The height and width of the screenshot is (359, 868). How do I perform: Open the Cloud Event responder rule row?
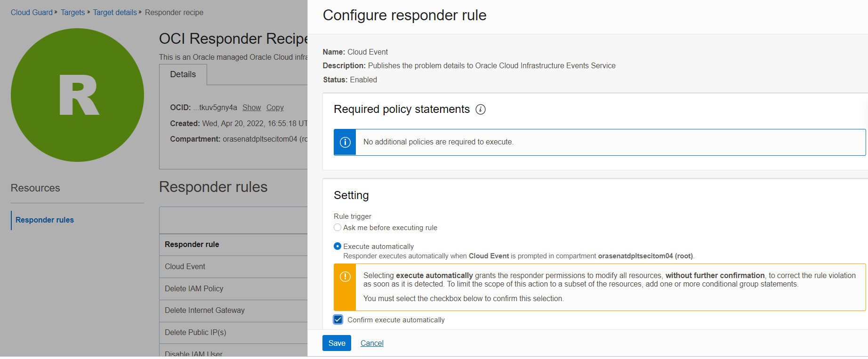[185, 267]
